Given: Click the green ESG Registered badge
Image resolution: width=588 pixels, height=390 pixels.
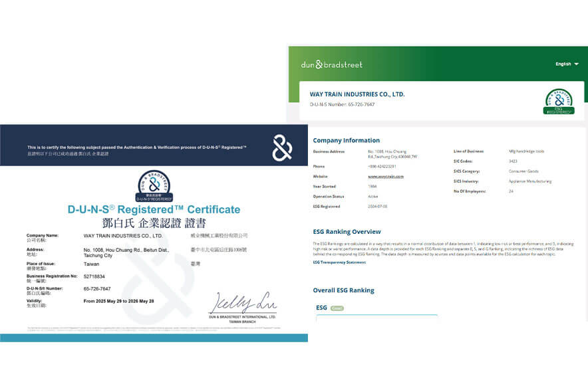Looking at the screenshot, I should [559, 102].
